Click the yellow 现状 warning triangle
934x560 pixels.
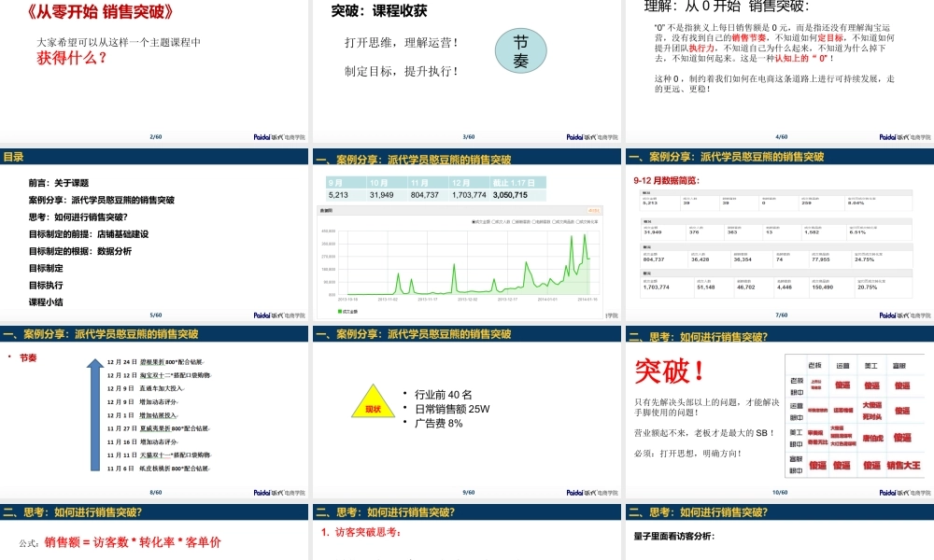tap(374, 404)
